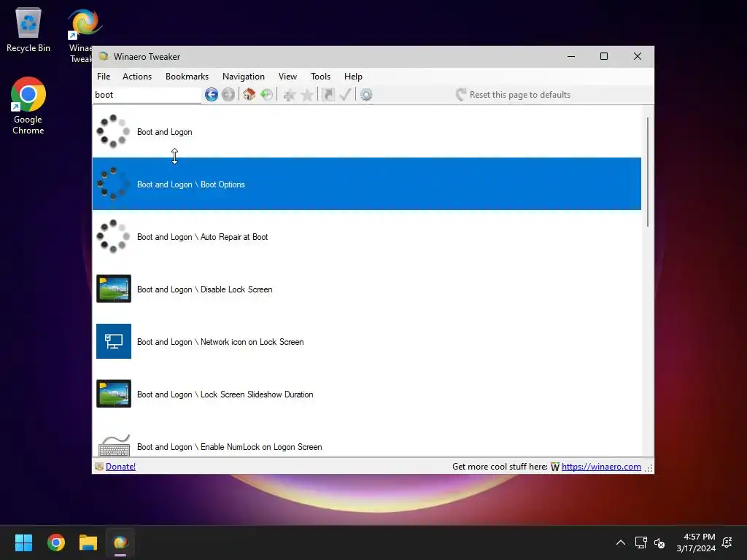Select Network icon on Lock Screen result

(x=366, y=341)
